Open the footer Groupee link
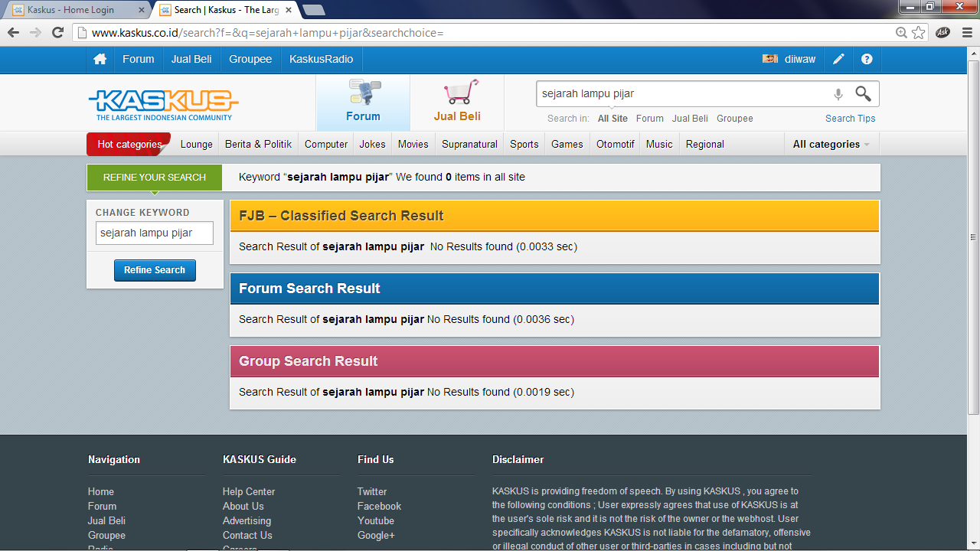 106,536
